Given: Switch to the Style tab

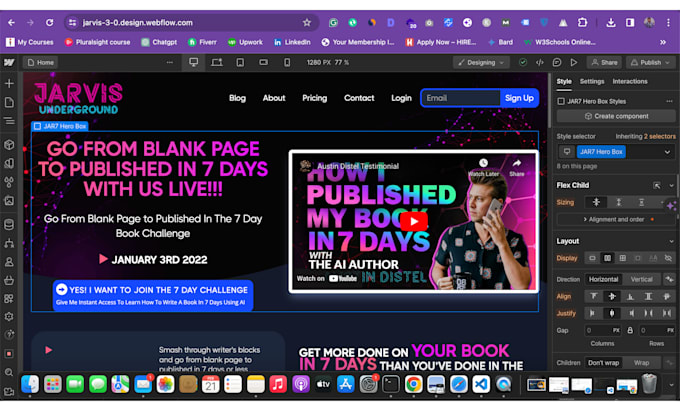Looking at the screenshot, I should point(564,82).
